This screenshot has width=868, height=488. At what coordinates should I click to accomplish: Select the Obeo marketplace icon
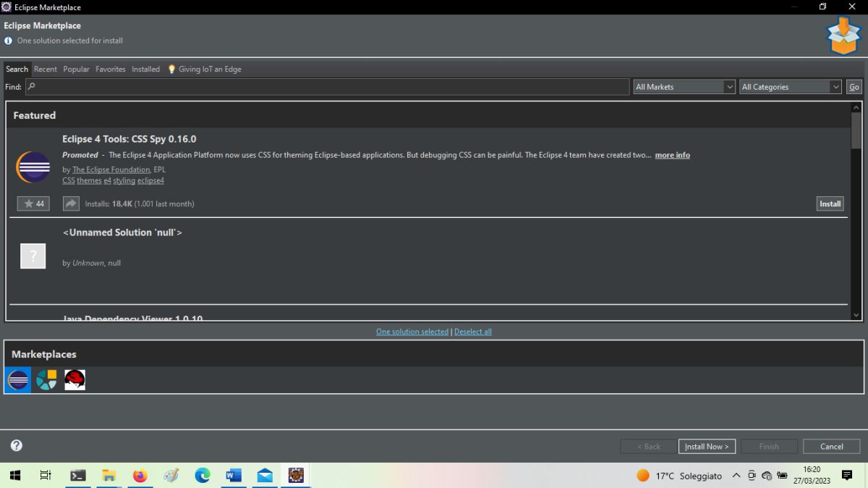pos(46,379)
